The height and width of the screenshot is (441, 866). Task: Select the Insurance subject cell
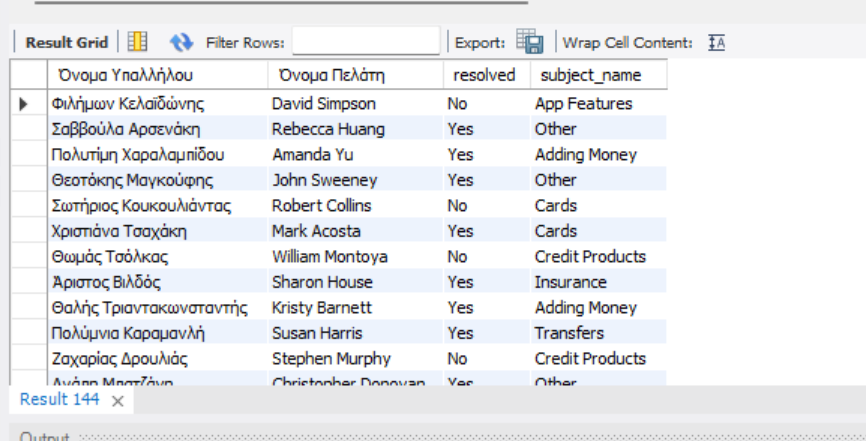[x=598, y=282]
